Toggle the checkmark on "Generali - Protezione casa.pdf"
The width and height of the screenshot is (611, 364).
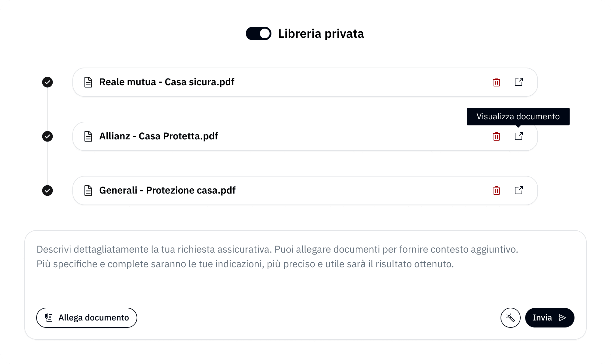47,191
